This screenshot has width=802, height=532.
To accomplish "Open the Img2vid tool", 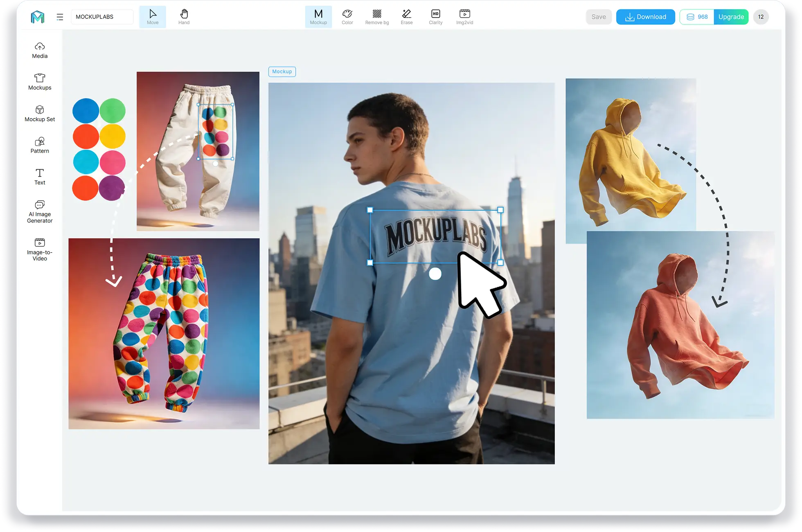I will (x=464, y=17).
